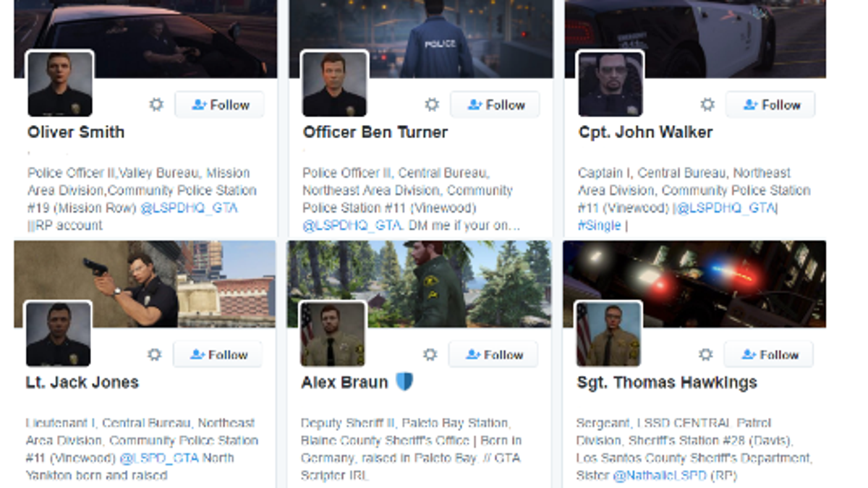This screenshot has height=488, width=868.
Task: Click gear icon beside Alex Braun's Follow
Action: [x=430, y=355]
